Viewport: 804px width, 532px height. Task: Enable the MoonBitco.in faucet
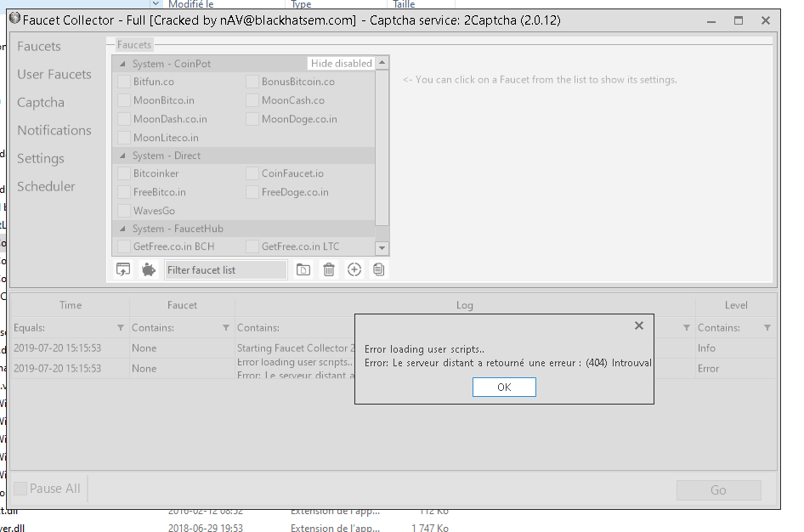pyautogui.click(x=123, y=100)
